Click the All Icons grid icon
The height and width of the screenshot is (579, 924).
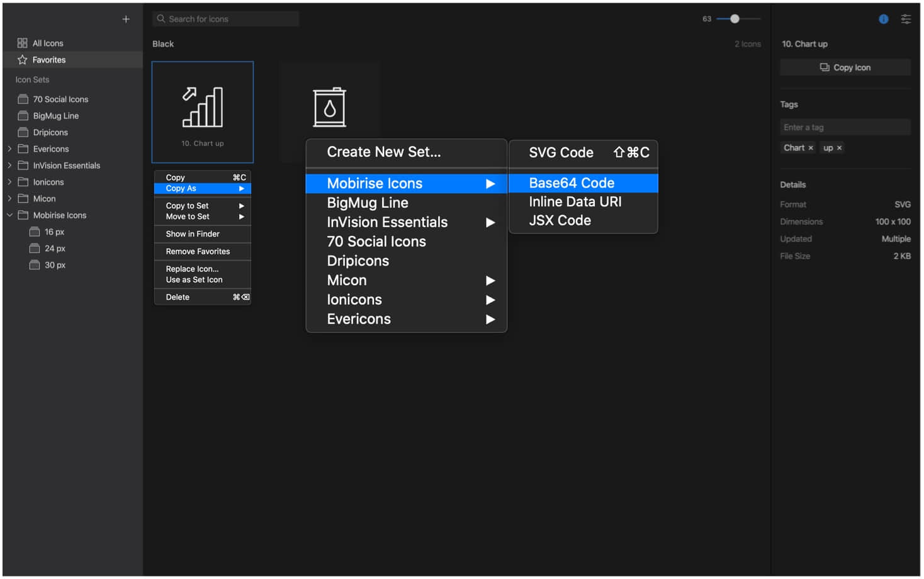[x=22, y=43]
